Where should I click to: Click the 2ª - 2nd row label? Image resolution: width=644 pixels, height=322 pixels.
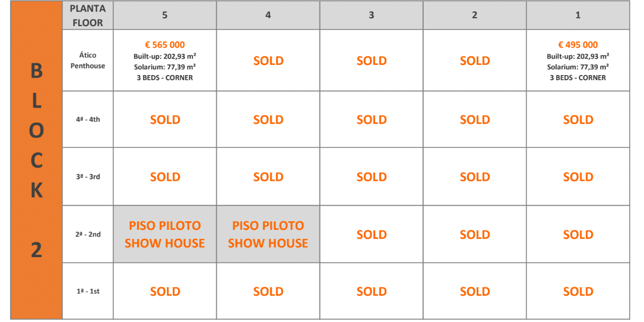point(88,234)
